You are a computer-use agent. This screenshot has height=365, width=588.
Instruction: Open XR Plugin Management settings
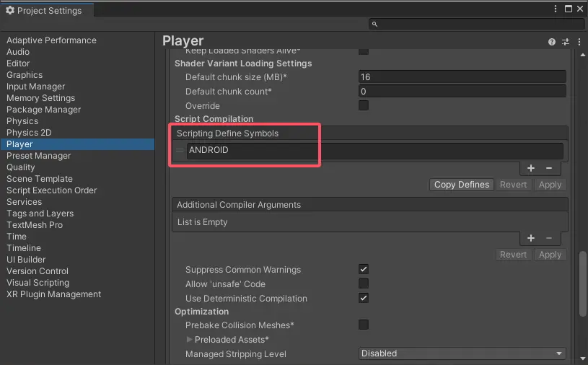pos(53,294)
